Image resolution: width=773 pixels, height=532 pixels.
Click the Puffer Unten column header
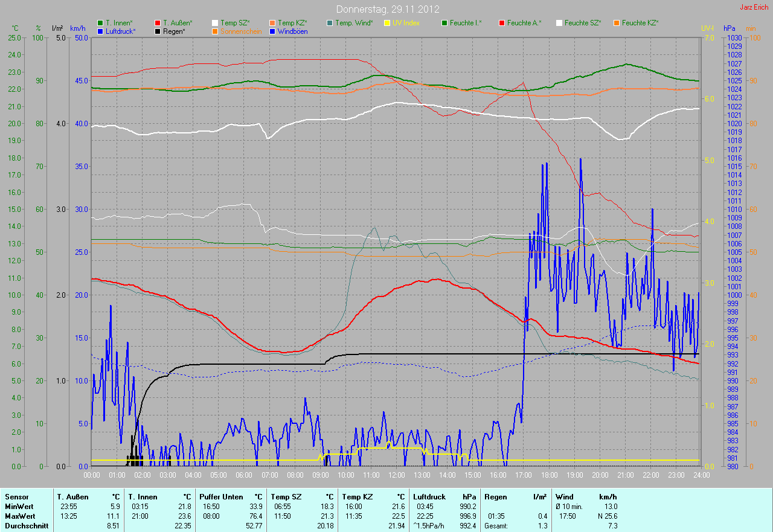pyautogui.click(x=219, y=497)
